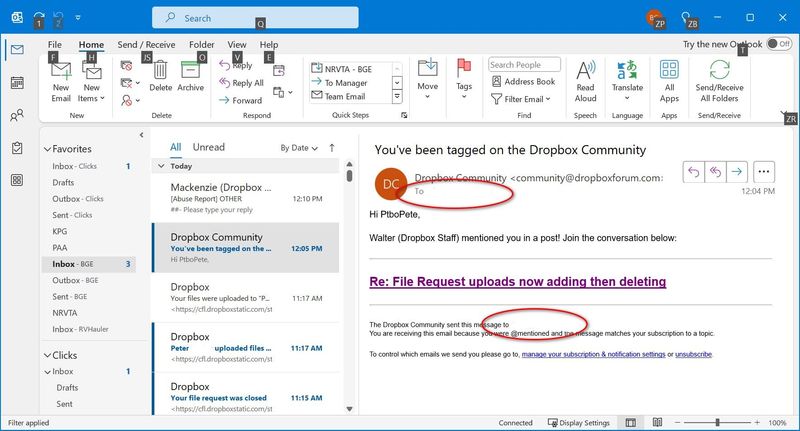
Task: Delete the selected message
Action: pos(160,77)
